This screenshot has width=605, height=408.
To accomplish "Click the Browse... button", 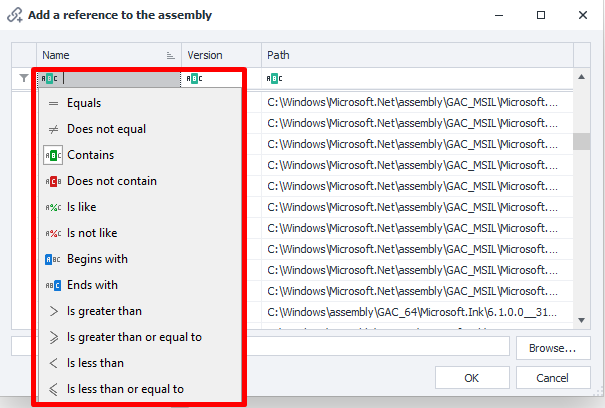I will tap(553, 349).
